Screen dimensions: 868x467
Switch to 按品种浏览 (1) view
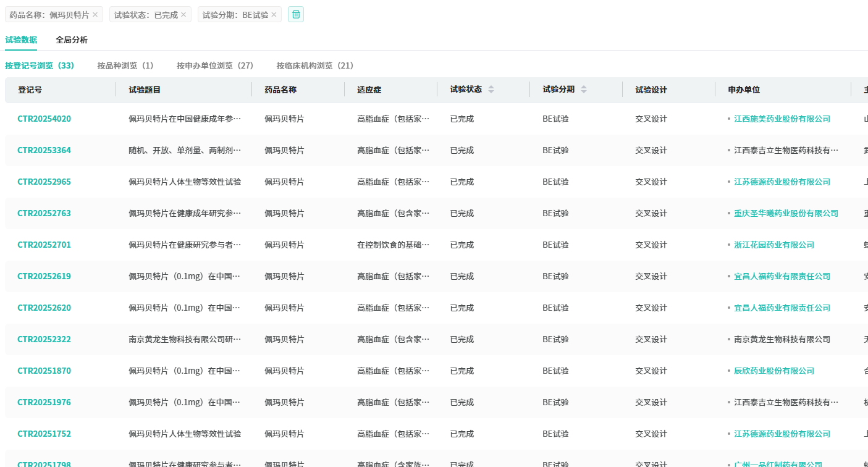point(125,65)
